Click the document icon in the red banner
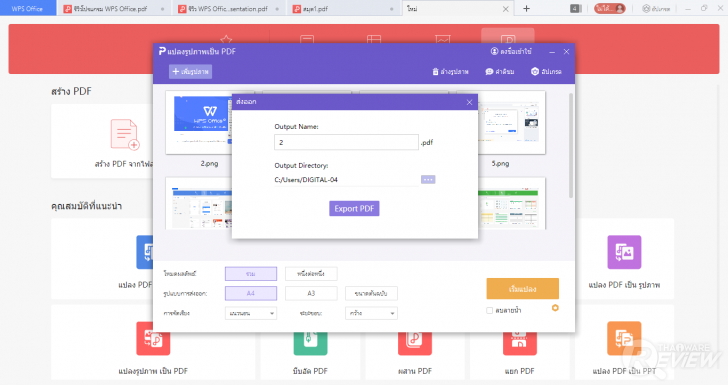This screenshot has width=728, height=385. (307, 40)
